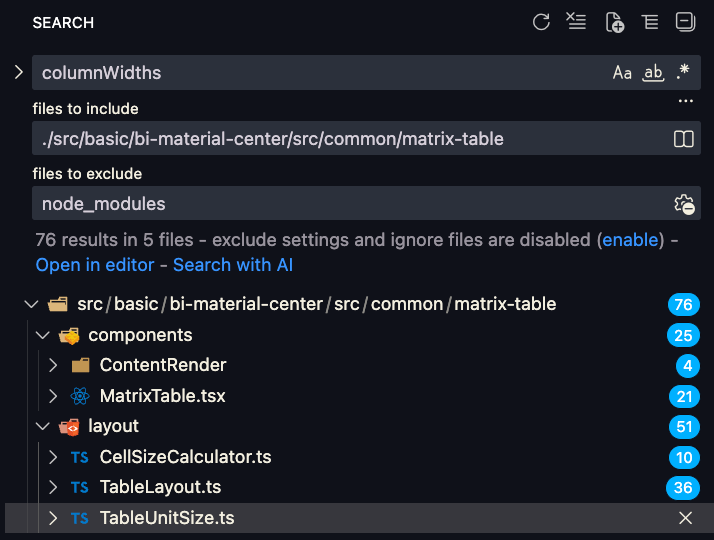
Task: Expand TableLayout.ts results
Action: click(53, 487)
